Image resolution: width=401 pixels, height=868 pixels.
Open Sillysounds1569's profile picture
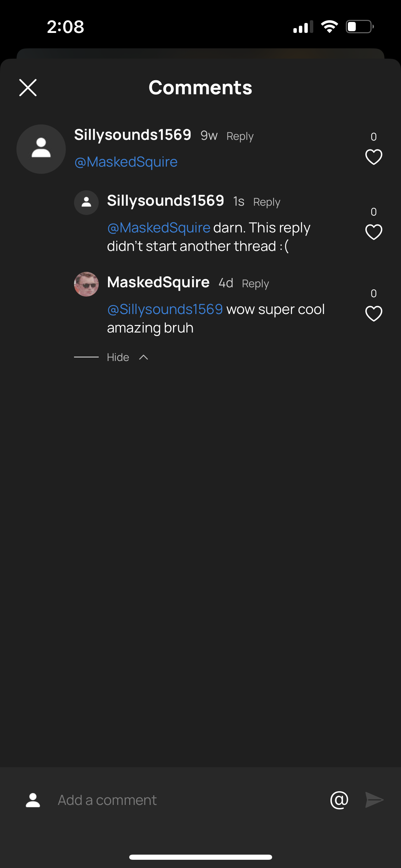click(x=41, y=149)
